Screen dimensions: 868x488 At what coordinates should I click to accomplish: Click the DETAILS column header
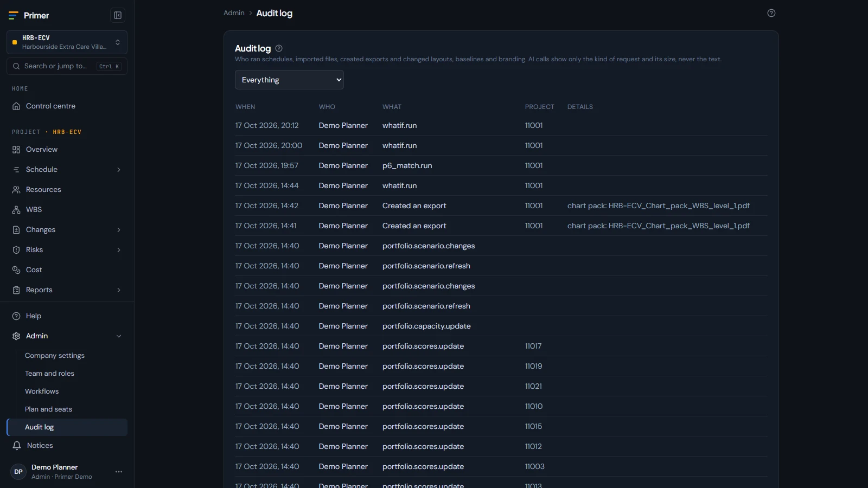click(580, 107)
